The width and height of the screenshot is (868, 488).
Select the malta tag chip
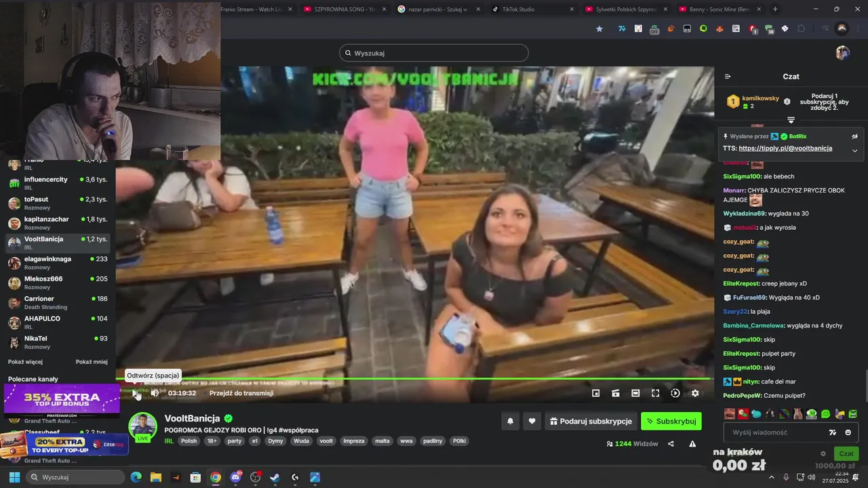(x=382, y=441)
